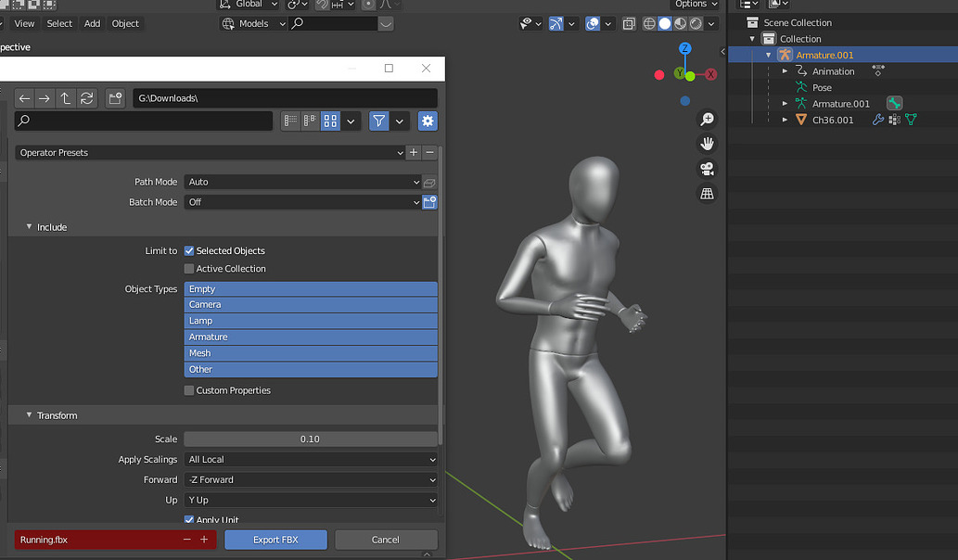The height and width of the screenshot is (560, 958).
Task: Switch to thumbnails display mode
Action: [330, 121]
